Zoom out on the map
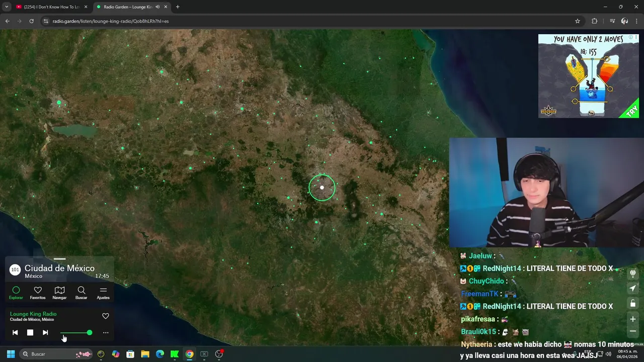The image size is (644, 362). pyautogui.click(x=633, y=331)
